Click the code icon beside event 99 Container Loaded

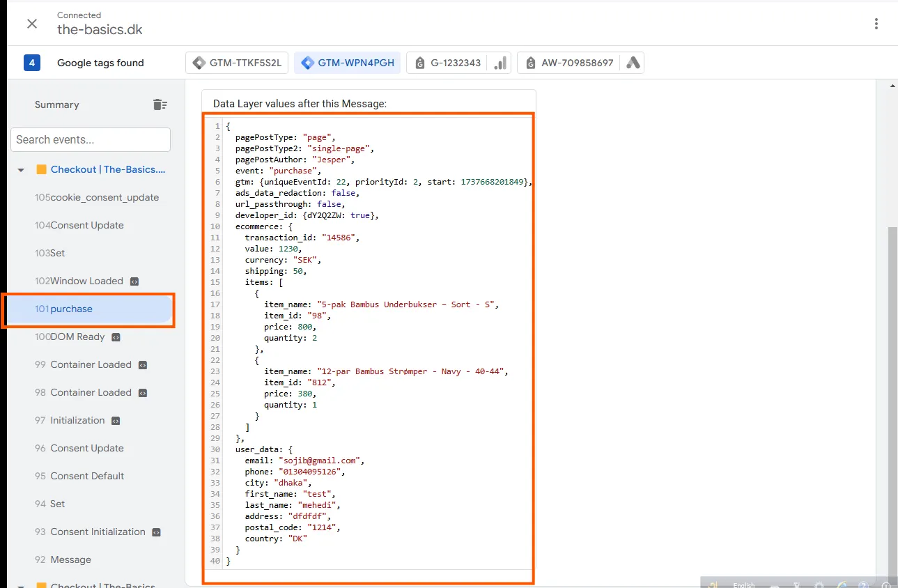click(x=142, y=365)
